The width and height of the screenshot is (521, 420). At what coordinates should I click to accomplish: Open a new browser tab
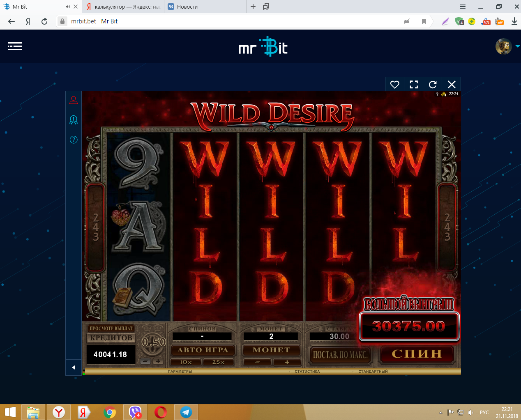pyautogui.click(x=253, y=7)
